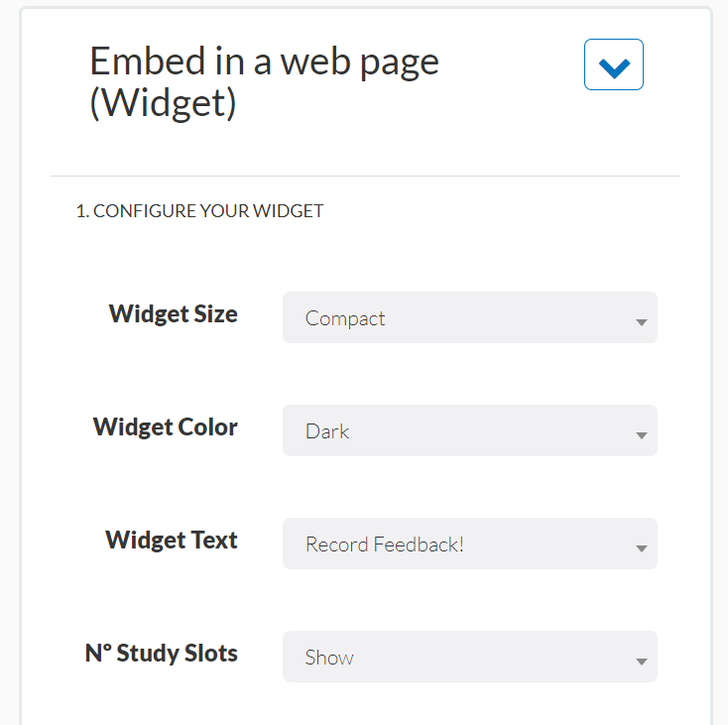Collapse the Embed in a web page section

pos(613,65)
